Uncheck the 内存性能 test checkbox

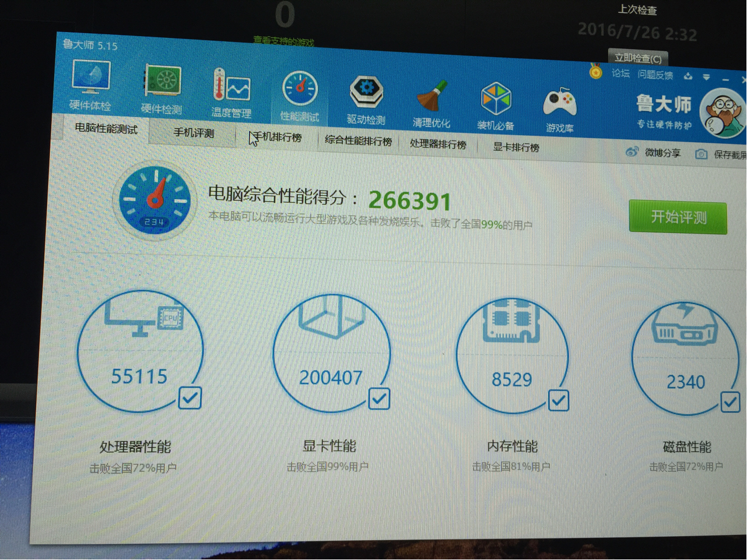(x=559, y=400)
